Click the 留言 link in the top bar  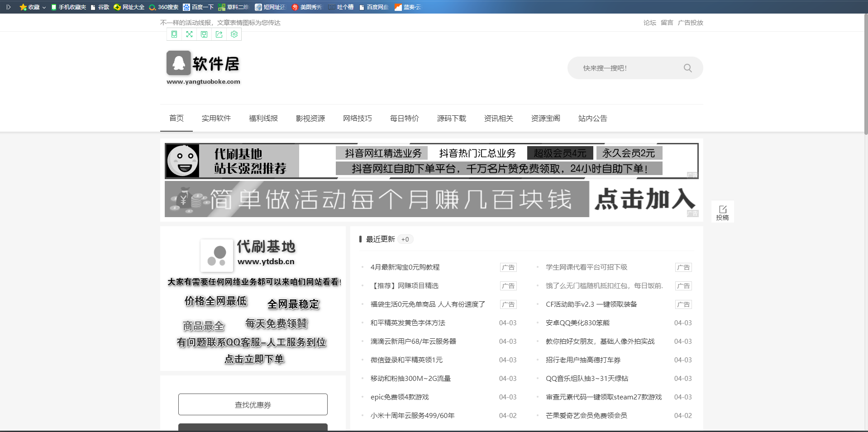tap(667, 23)
